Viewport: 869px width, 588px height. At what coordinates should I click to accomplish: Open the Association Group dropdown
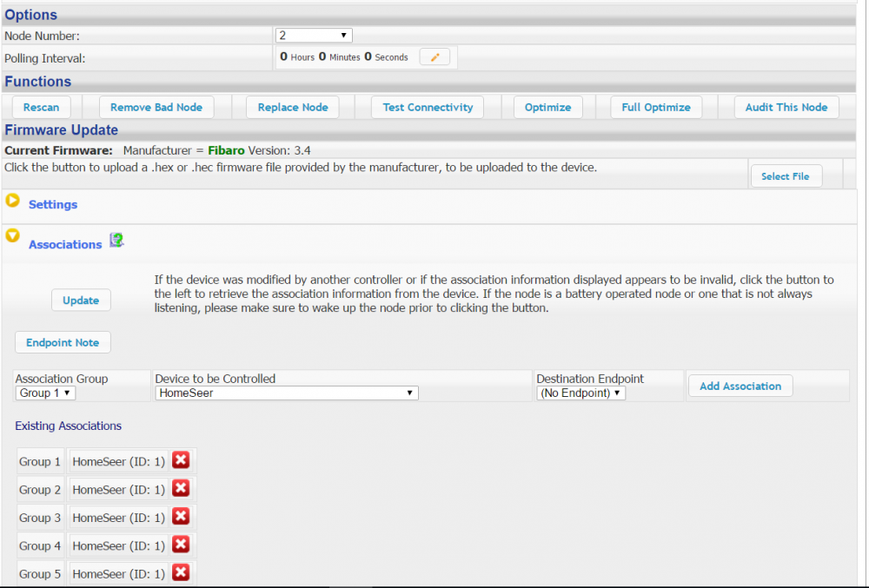click(x=46, y=393)
